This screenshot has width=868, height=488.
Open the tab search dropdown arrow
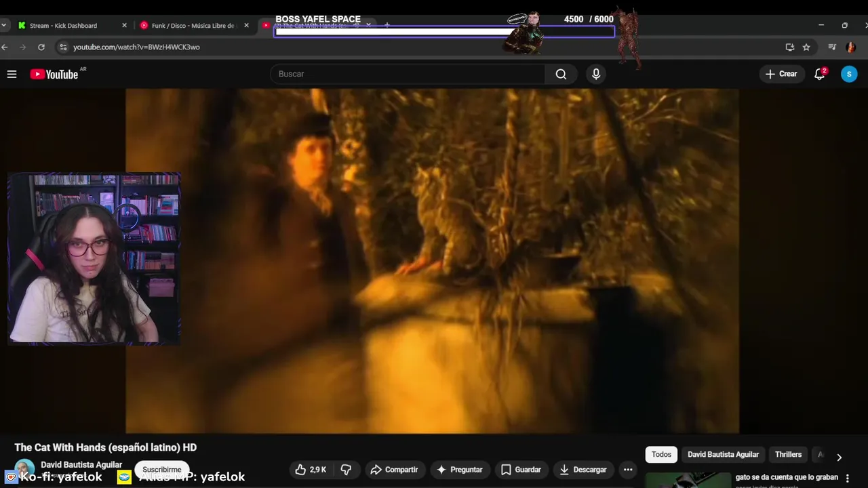tap(4, 25)
